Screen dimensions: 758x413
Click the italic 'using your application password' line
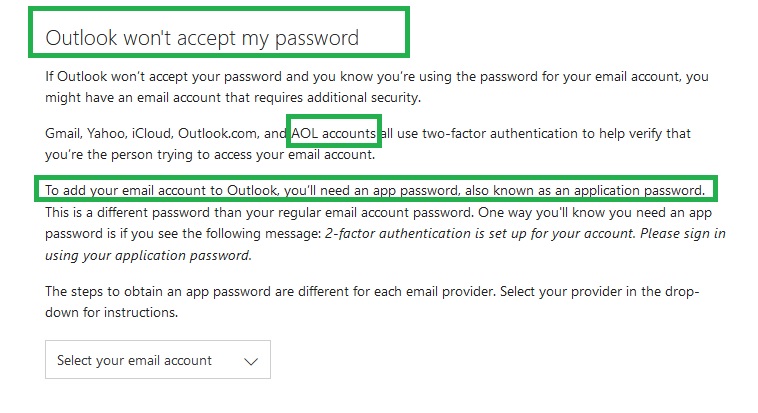pos(148,255)
